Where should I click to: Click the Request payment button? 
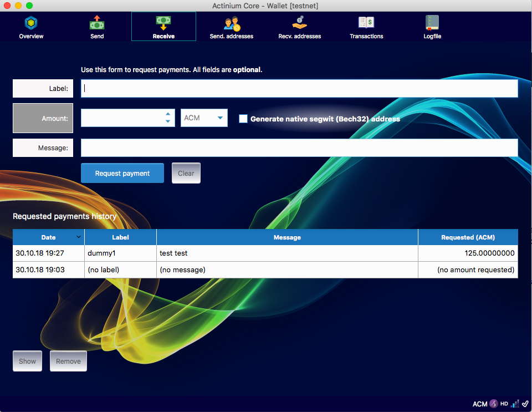pyautogui.click(x=122, y=173)
